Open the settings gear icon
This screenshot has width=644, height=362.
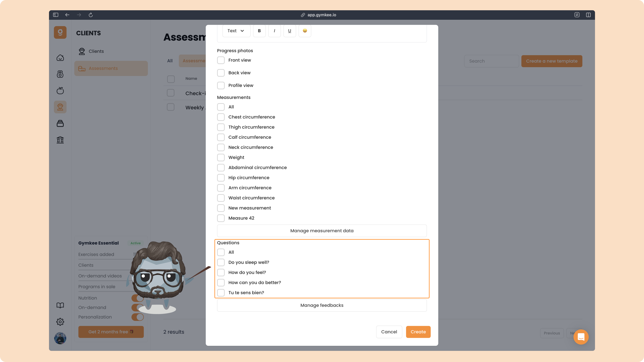pyautogui.click(x=60, y=322)
